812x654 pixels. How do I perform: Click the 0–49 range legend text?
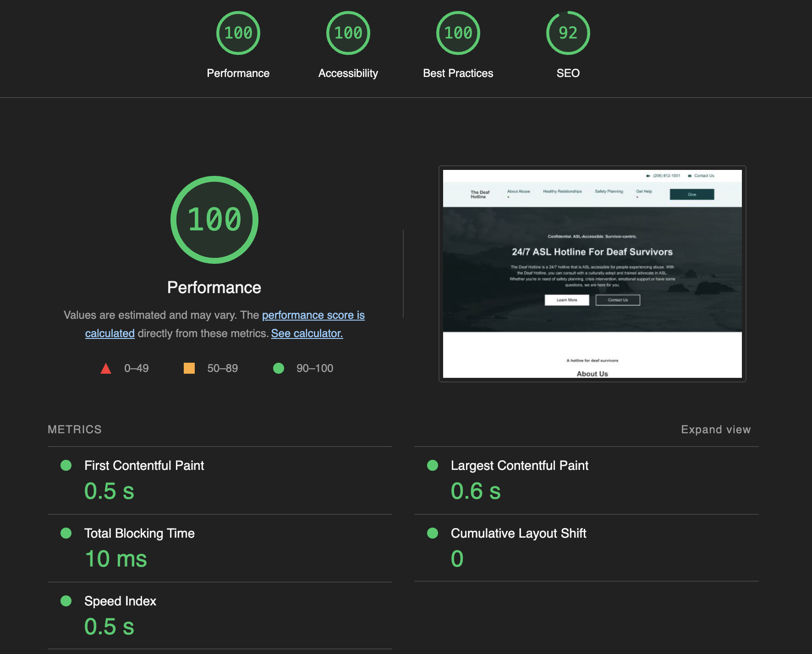pyautogui.click(x=137, y=368)
